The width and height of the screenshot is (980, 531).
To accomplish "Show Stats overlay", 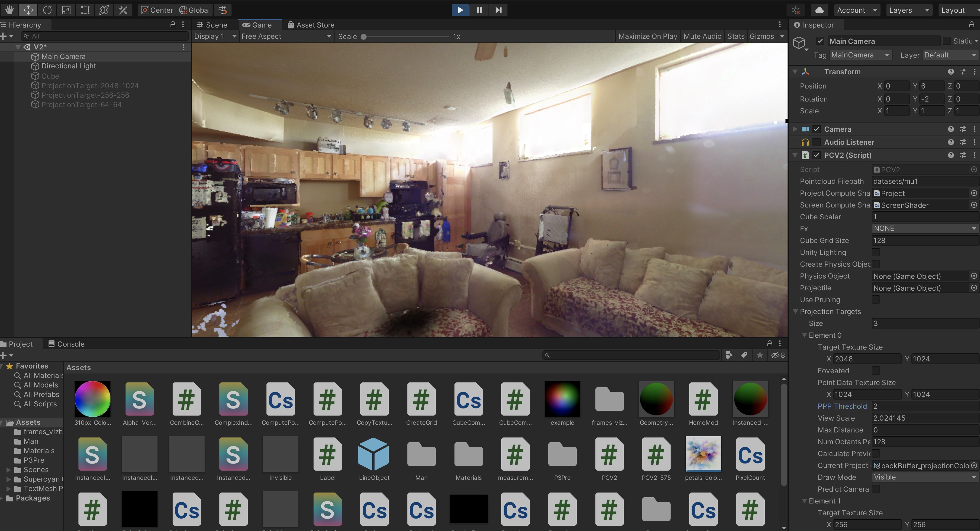I will (x=736, y=36).
